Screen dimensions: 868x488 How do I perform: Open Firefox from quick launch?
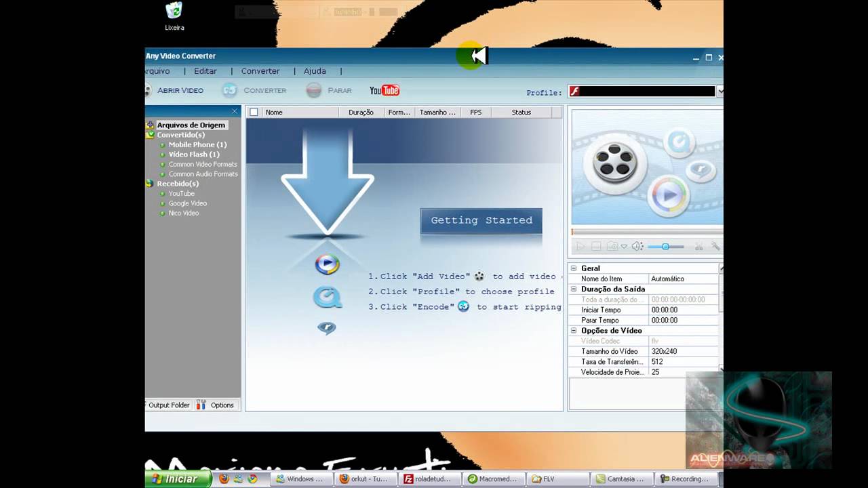(x=224, y=479)
